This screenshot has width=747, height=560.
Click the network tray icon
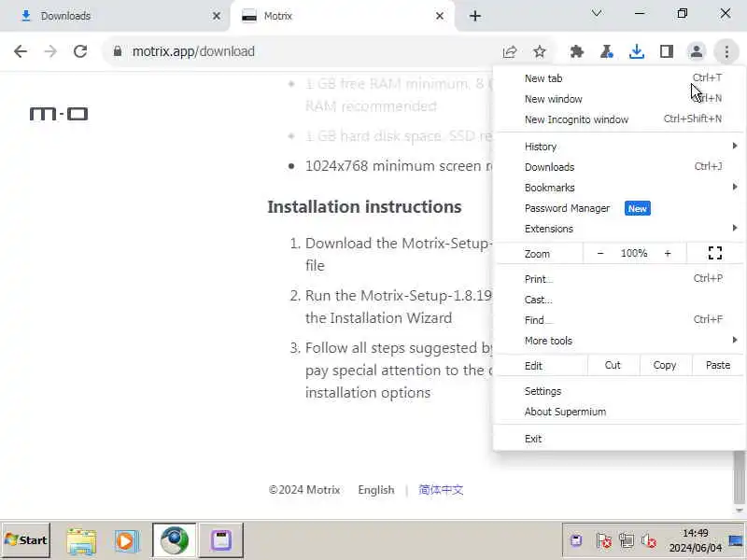click(x=626, y=541)
